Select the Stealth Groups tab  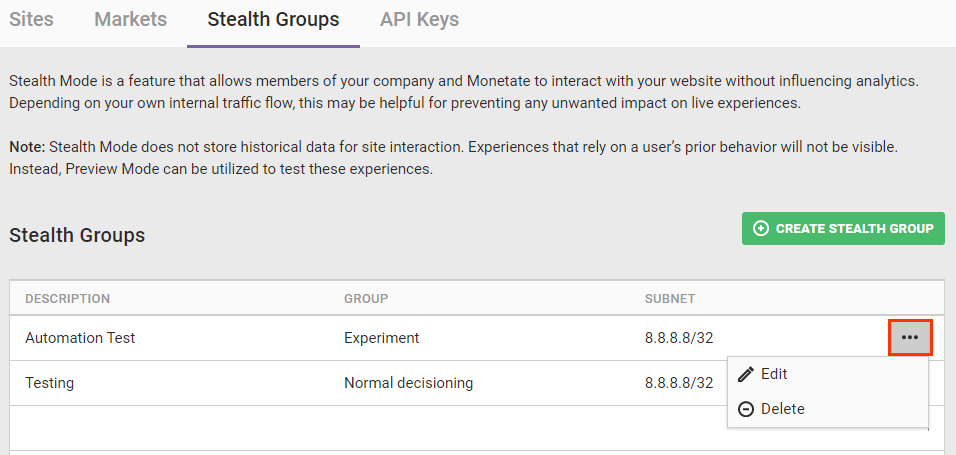(x=273, y=19)
